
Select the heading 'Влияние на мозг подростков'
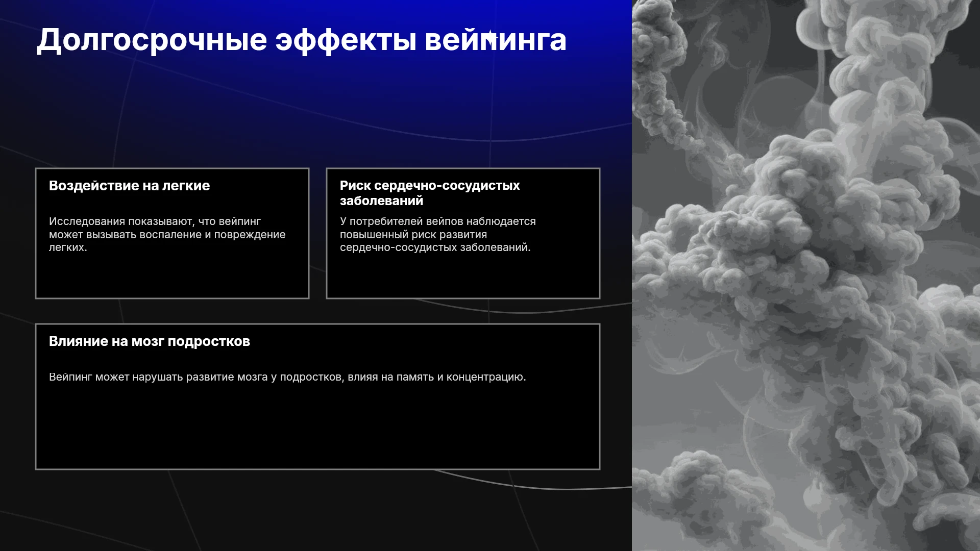click(x=150, y=341)
